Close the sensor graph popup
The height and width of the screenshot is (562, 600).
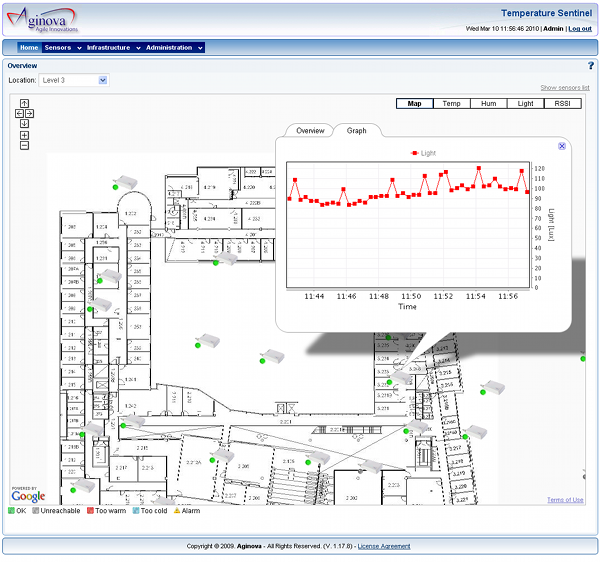point(562,146)
